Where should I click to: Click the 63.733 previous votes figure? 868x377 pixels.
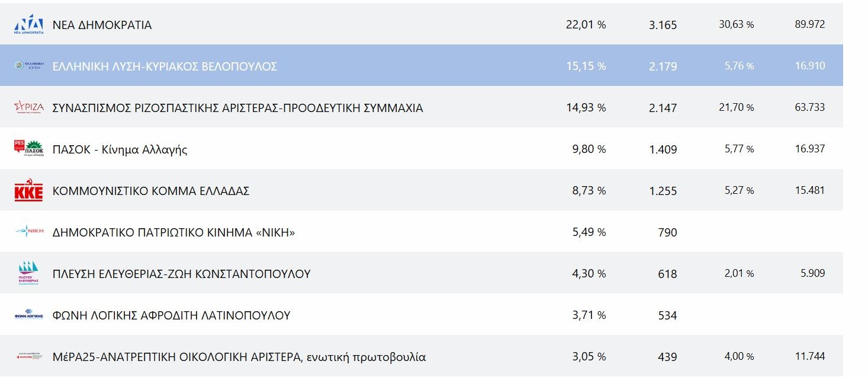point(809,107)
